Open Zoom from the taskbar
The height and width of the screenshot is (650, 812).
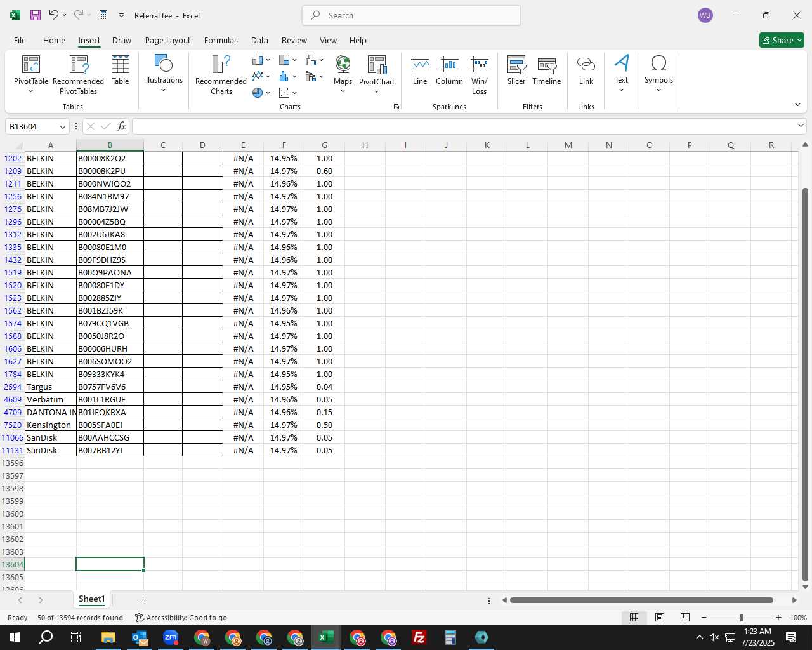171,637
